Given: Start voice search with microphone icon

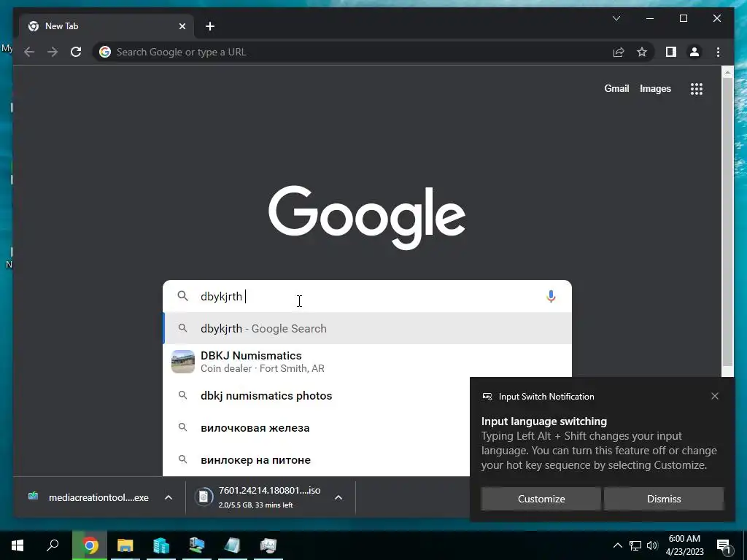Looking at the screenshot, I should point(551,296).
